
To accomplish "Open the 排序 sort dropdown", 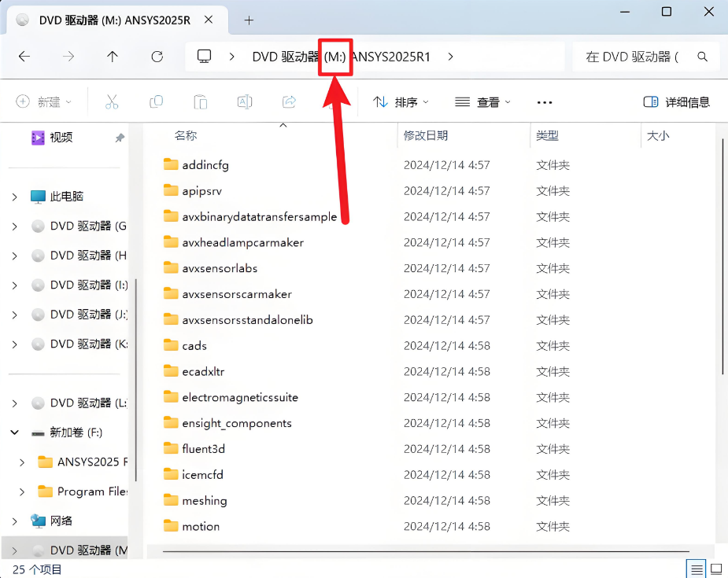I will (x=401, y=102).
